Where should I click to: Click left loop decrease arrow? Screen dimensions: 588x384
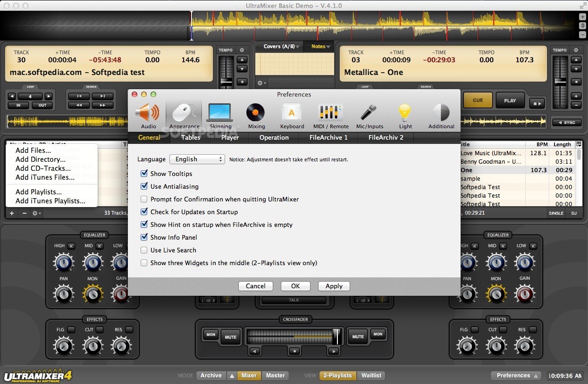(x=12, y=96)
